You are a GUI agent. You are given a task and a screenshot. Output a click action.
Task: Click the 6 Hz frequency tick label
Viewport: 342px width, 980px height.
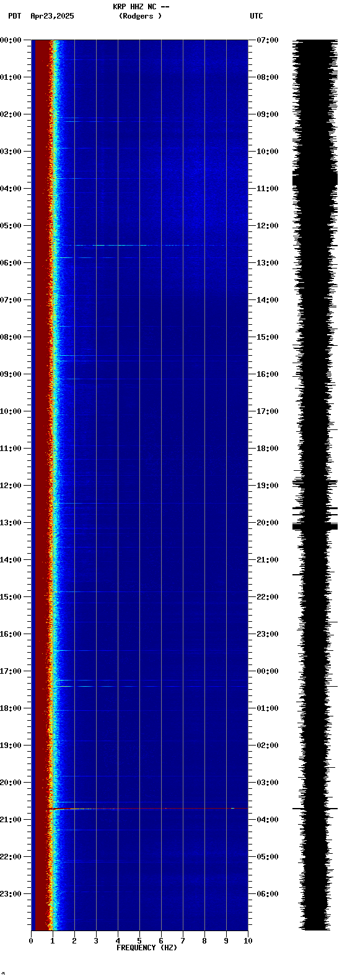coord(161,941)
